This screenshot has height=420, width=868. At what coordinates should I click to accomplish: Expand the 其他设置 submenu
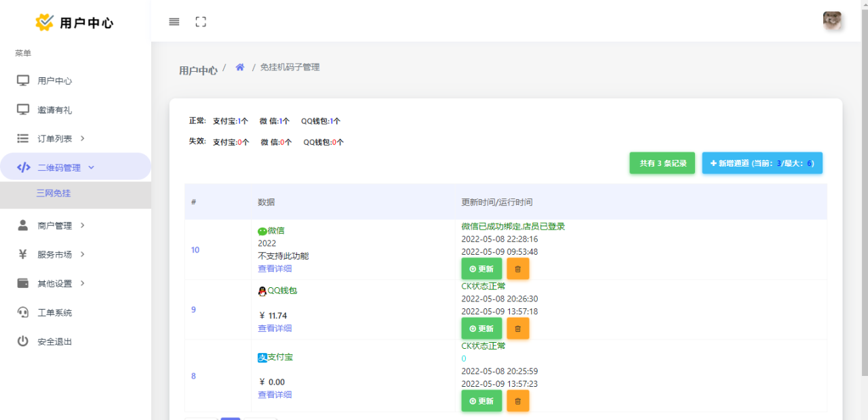click(54, 284)
